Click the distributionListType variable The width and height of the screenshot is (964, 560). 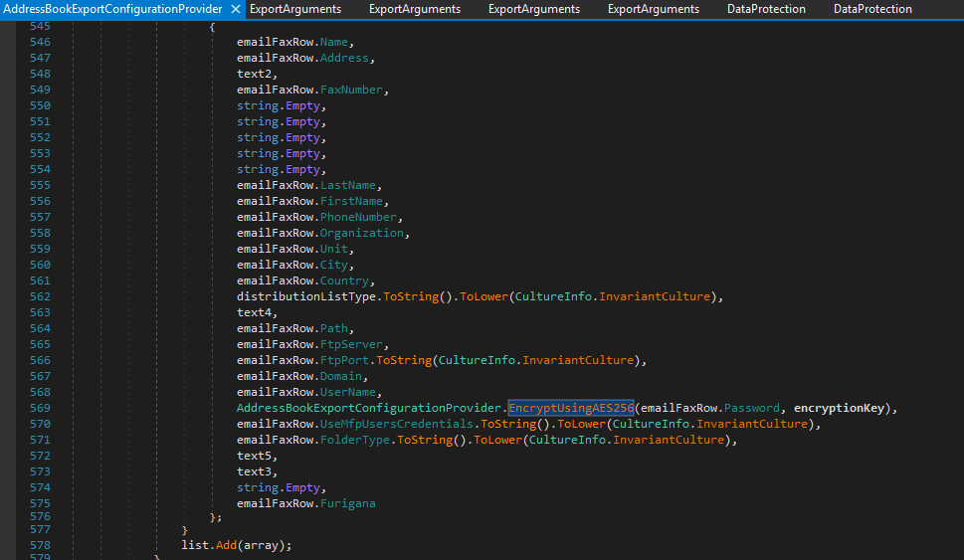[x=305, y=297]
